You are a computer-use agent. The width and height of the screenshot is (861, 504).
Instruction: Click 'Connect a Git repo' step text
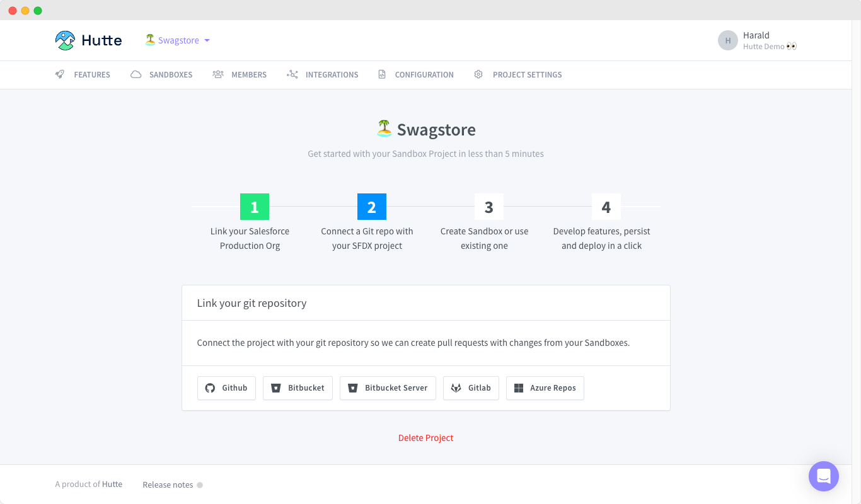[x=367, y=239]
